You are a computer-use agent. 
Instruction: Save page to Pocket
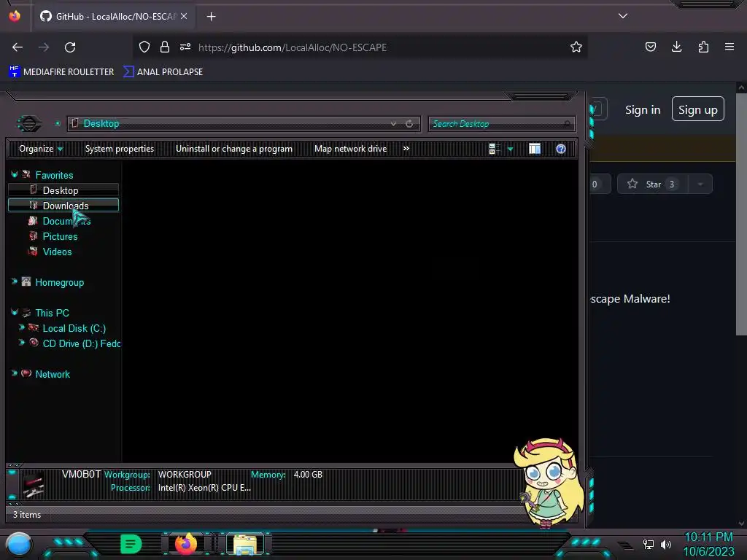[x=650, y=47]
